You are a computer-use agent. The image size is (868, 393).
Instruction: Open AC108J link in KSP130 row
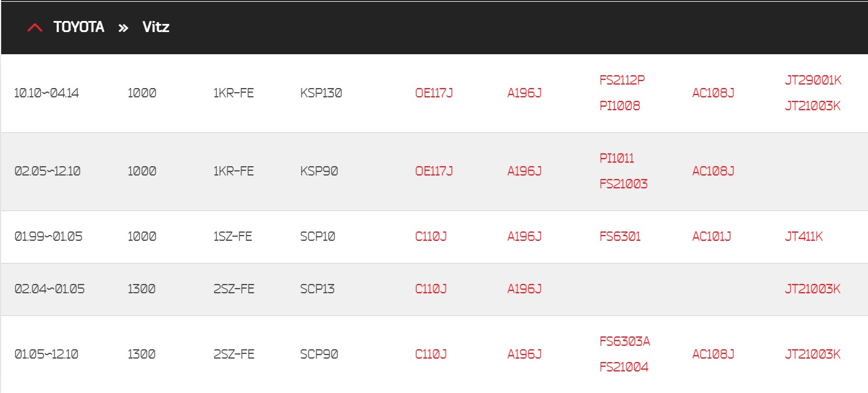[x=713, y=93]
